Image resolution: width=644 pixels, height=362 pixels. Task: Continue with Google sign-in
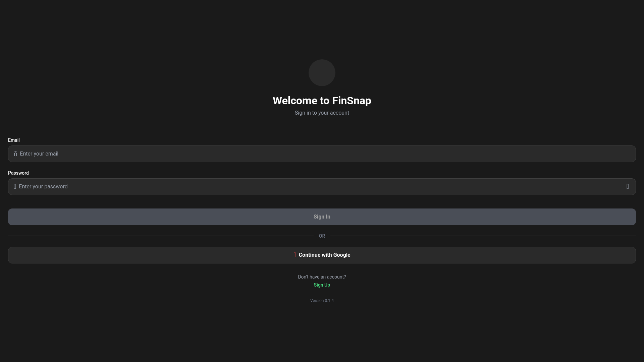pyautogui.click(x=322, y=255)
